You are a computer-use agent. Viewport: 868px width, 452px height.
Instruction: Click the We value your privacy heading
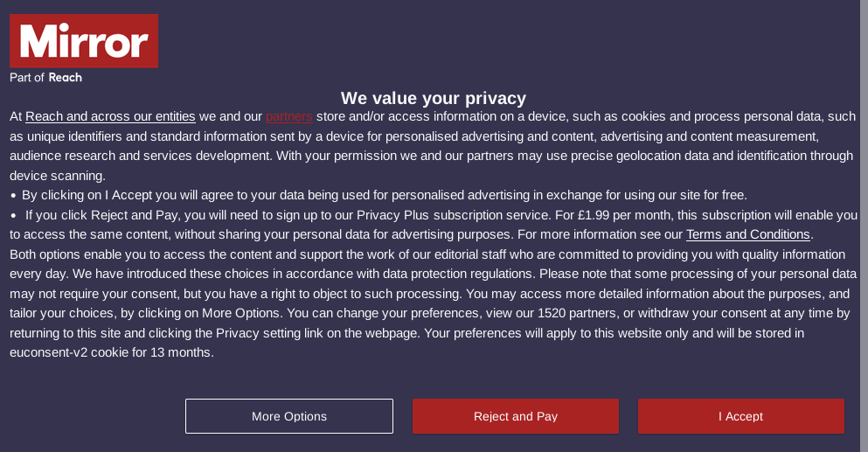click(x=434, y=98)
